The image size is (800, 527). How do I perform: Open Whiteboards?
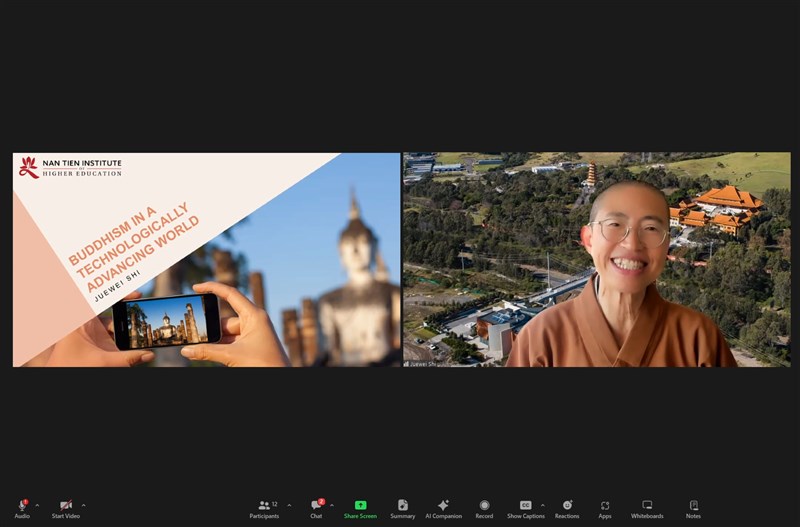(647, 506)
